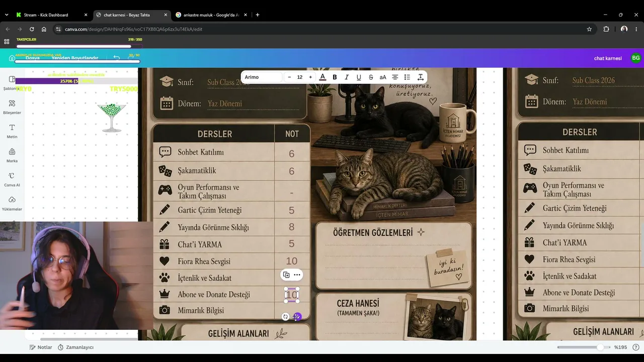
Task: Open the BG account avatar
Action: coord(636,58)
